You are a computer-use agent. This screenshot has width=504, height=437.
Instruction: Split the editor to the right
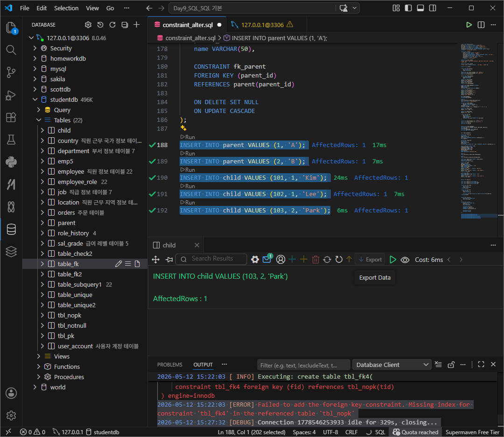pos(481,25)
